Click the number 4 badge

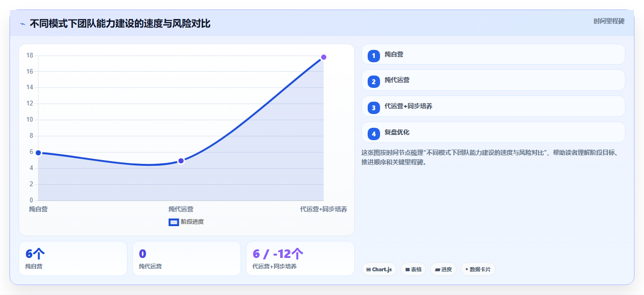pos(374,134)
